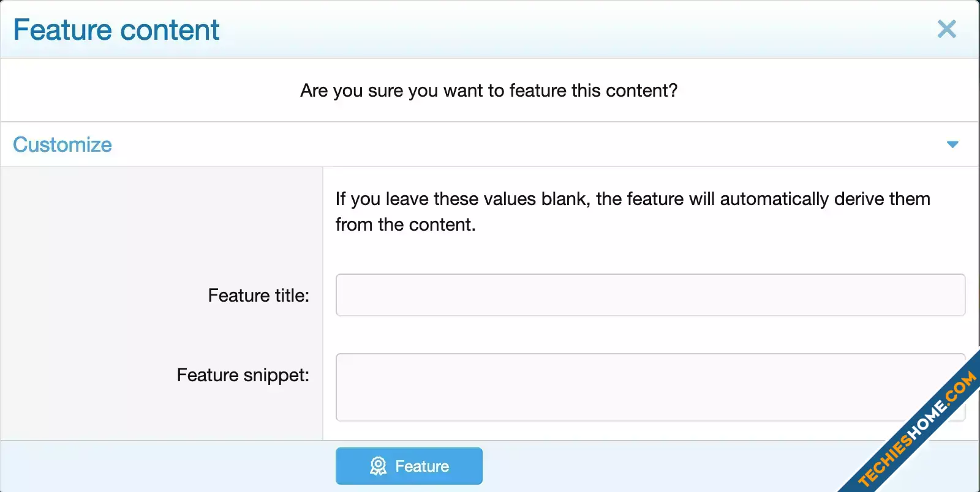Dismiss overlay using the X icon
980x492 pixels.
(x=946, y=29)
